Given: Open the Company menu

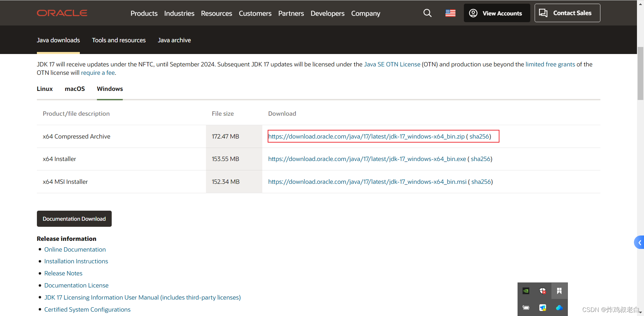Looking at the screenshot, I should pyautogui.click(x=366, y=13).
